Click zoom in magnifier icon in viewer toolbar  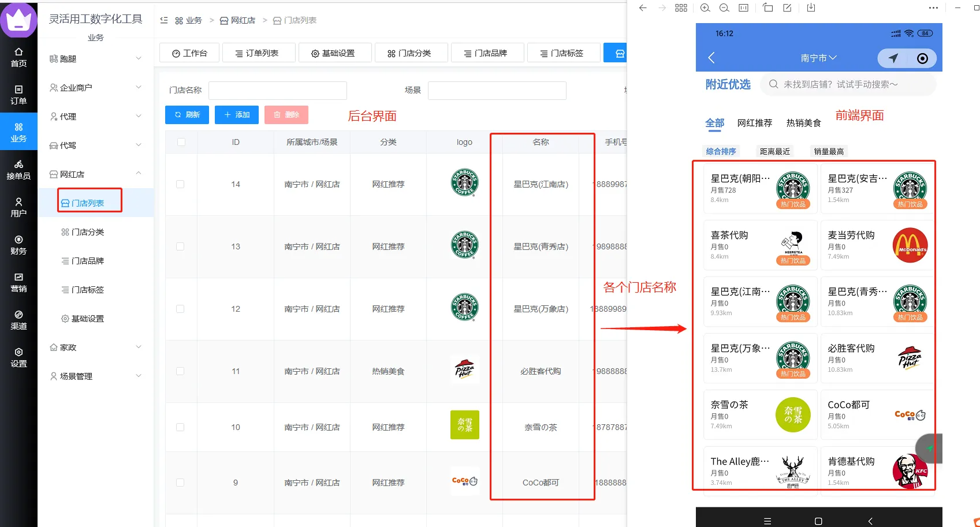(x=705, y=8)
